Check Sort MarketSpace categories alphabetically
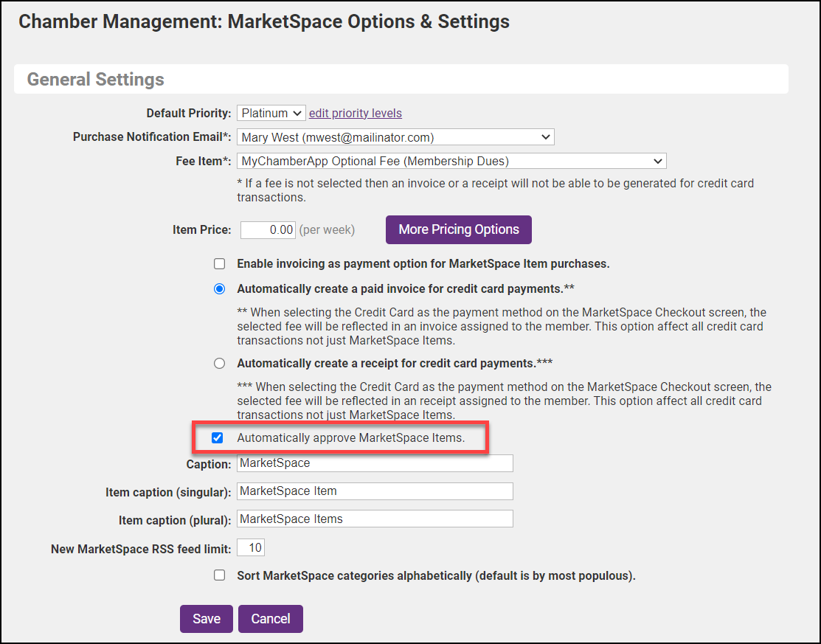This screenshot has width=821, height=644. coord(219,575)
